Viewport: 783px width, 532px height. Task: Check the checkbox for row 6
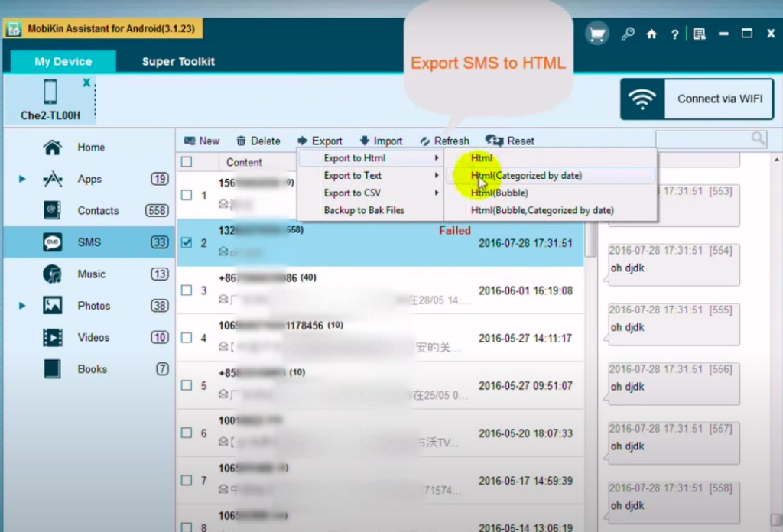tap(187, 433)
